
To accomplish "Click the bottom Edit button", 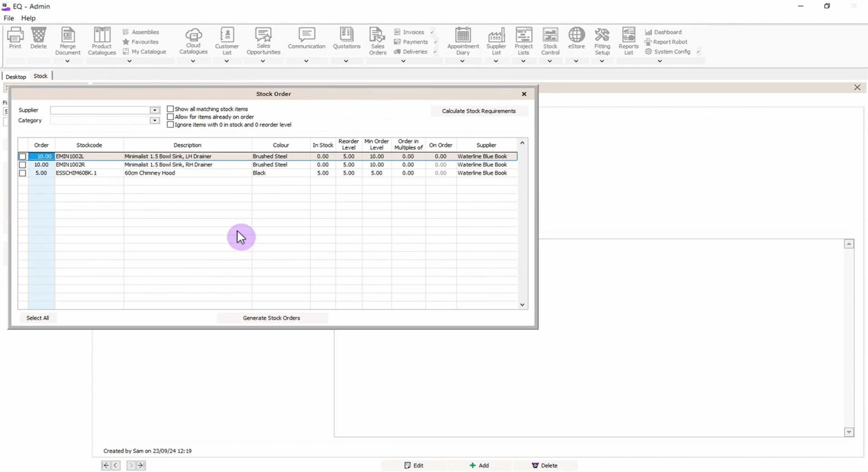I will (414, 465).
